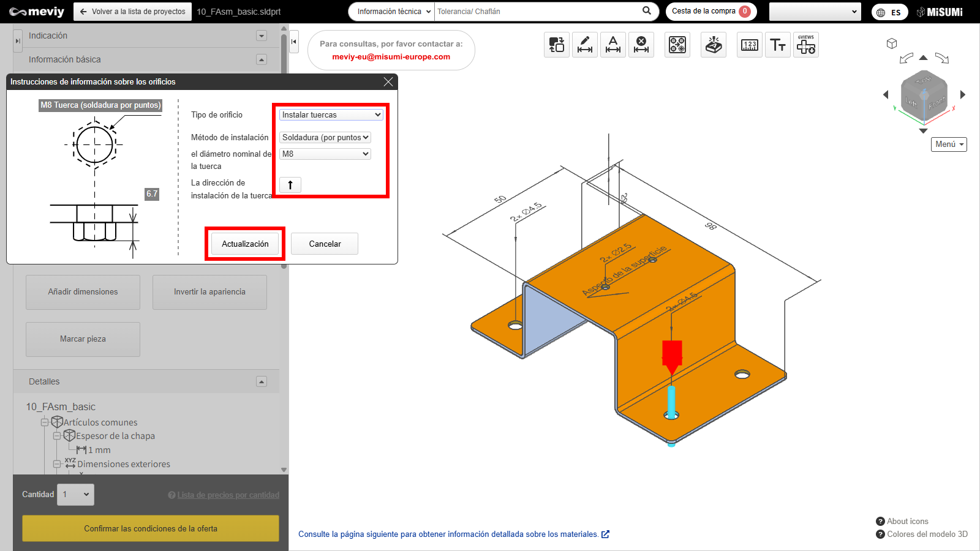Collapse the Detalles section
Viewport: 980px width, 551px height.
262,381
